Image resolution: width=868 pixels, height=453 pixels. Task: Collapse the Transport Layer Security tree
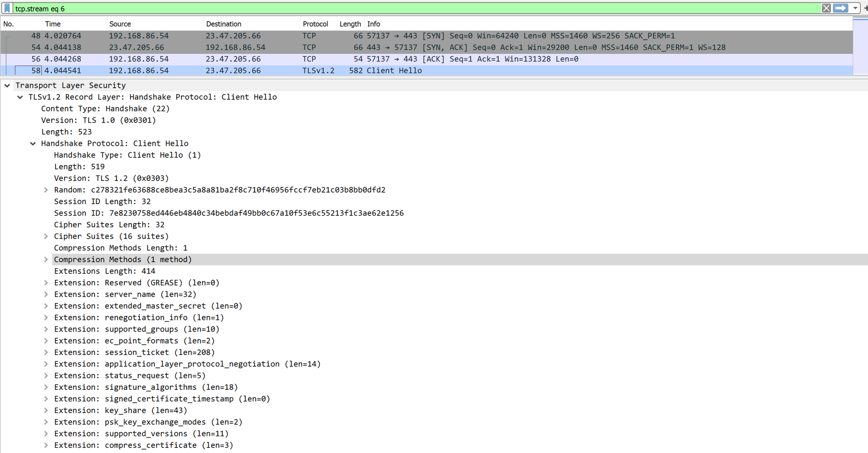[7, 85]
